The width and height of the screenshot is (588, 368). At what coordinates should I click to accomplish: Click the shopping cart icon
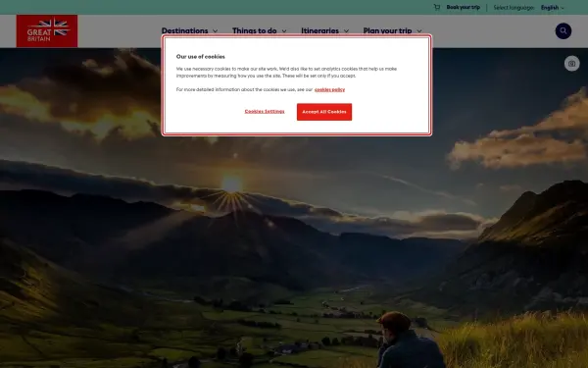[437, 7]
